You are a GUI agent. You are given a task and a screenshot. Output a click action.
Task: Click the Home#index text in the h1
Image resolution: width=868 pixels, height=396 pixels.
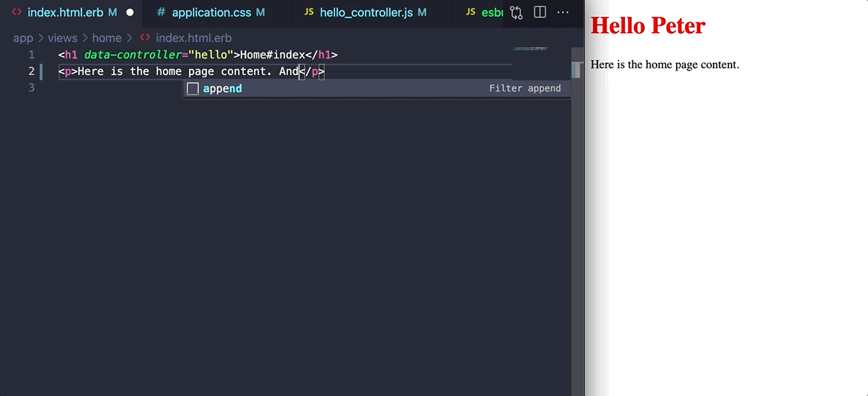click(x=273, y=55)
